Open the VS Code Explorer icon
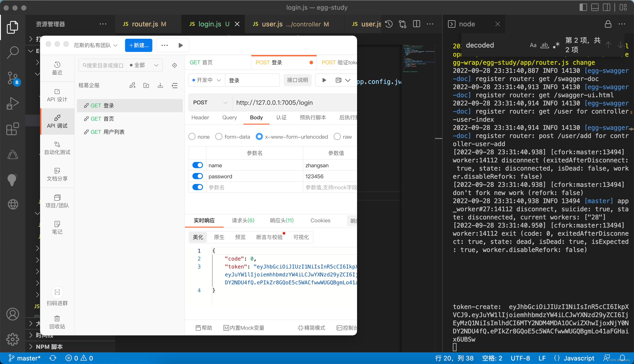The image size is (634, 364). click(x=13, y=27)
